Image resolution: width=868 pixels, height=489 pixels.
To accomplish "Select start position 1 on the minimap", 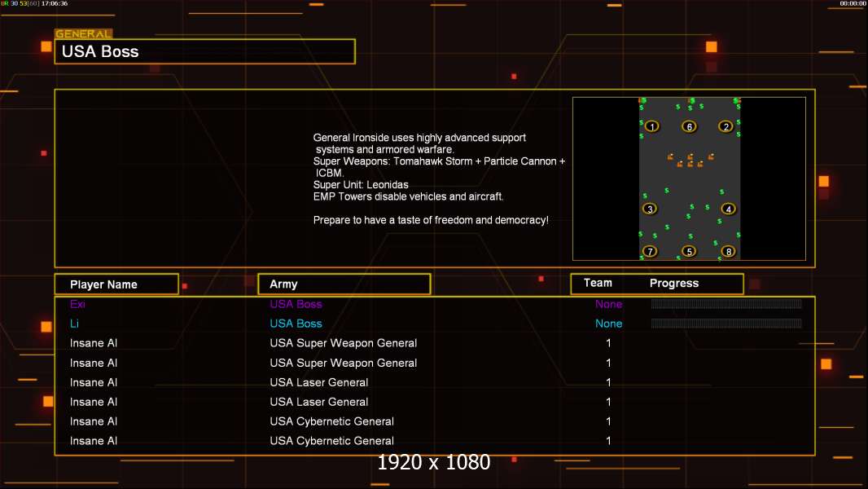I will tap(652, 126).
